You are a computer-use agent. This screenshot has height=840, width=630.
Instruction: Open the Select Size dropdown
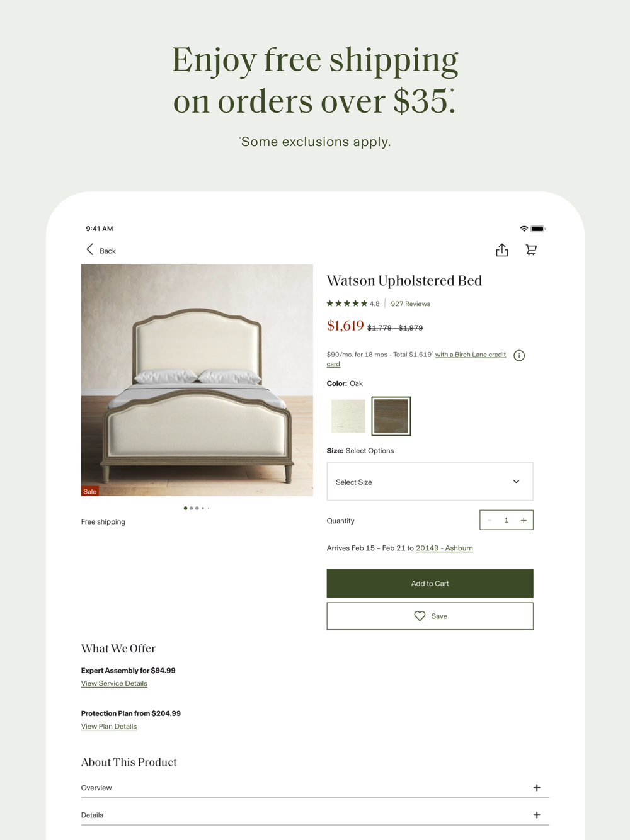tap(430, 482)
